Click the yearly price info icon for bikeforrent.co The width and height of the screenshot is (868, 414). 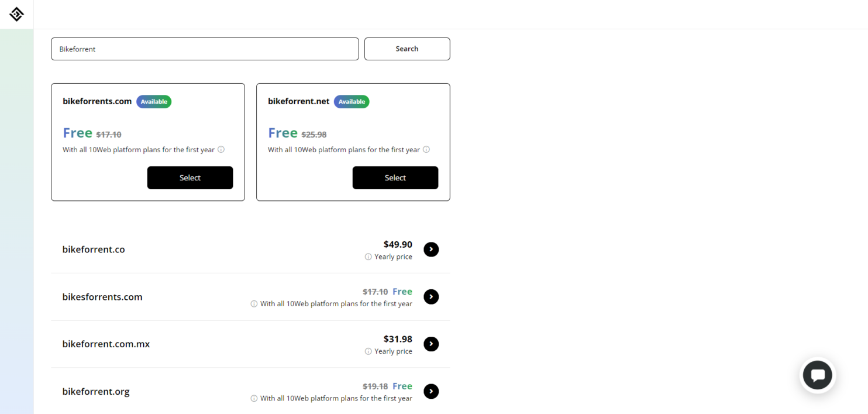coord(368,256)
